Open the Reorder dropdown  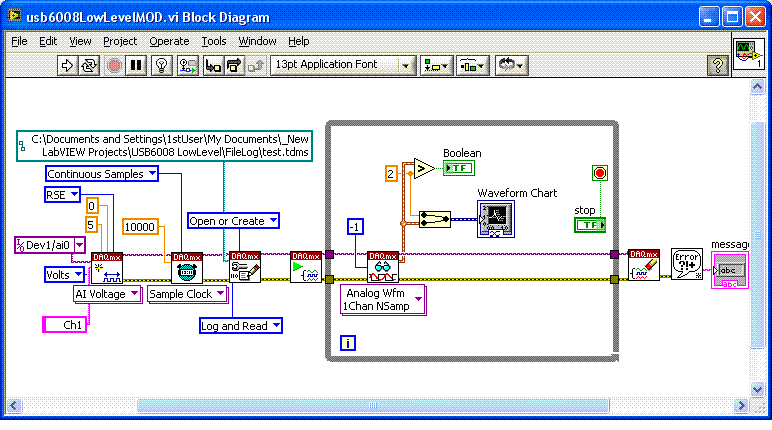click(511, 65)
